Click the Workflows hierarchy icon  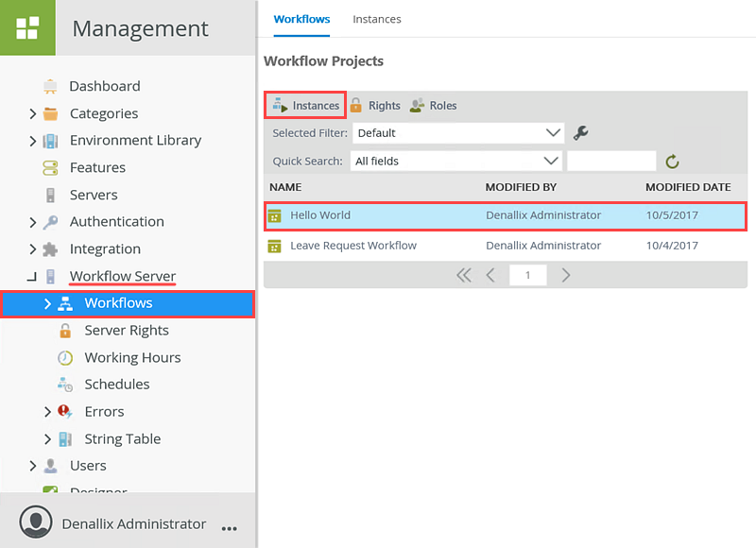coord(65,303)
